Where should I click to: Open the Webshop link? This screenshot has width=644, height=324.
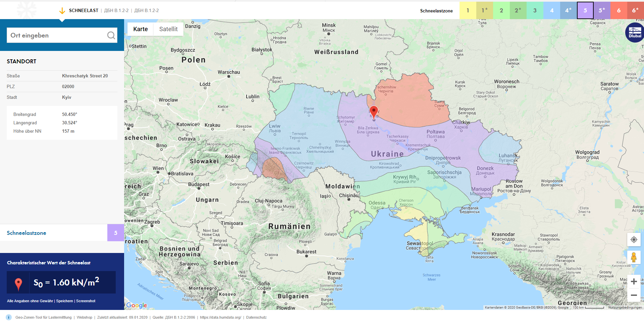click(x=84, y=317)
